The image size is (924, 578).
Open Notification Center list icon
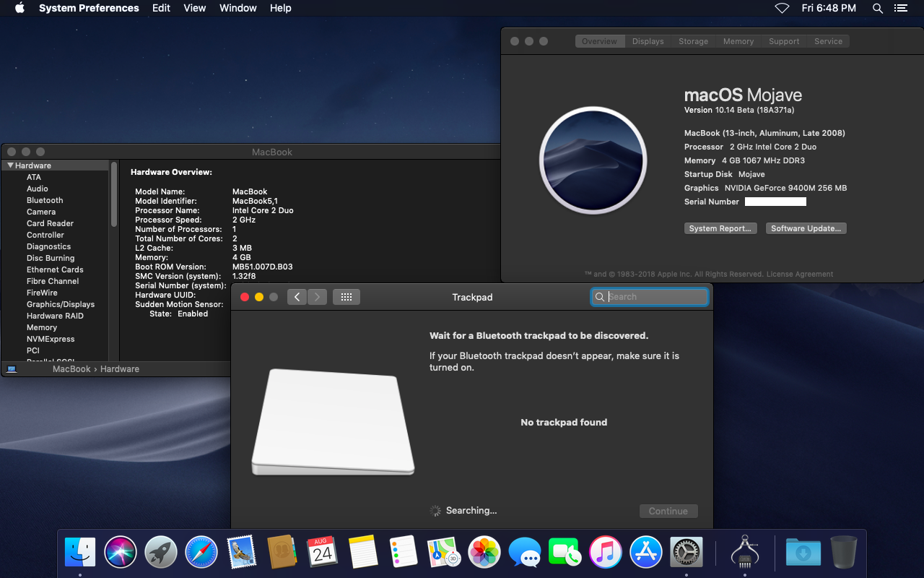point(900,8)
